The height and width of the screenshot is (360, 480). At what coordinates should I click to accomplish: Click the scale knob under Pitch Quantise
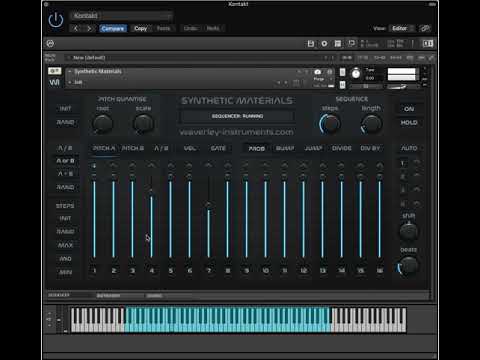coord(143,124)
